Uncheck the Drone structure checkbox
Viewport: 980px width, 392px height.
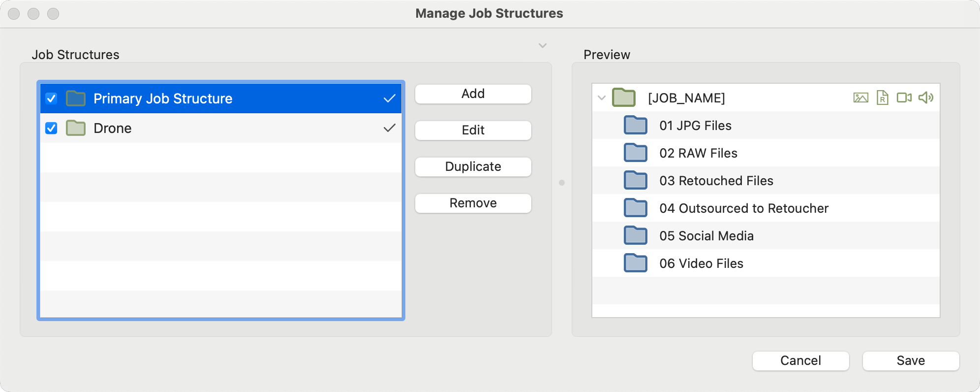point(51,128)
